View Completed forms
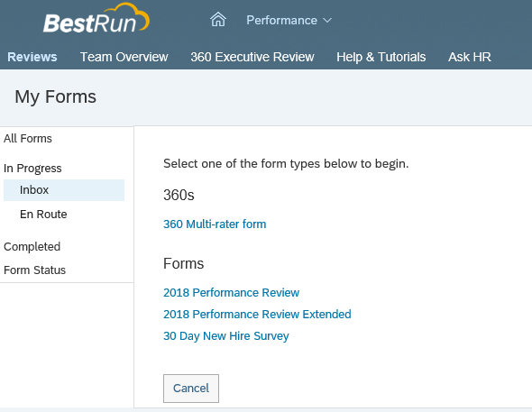The image size is (532, 412). [x=32, y=246]
